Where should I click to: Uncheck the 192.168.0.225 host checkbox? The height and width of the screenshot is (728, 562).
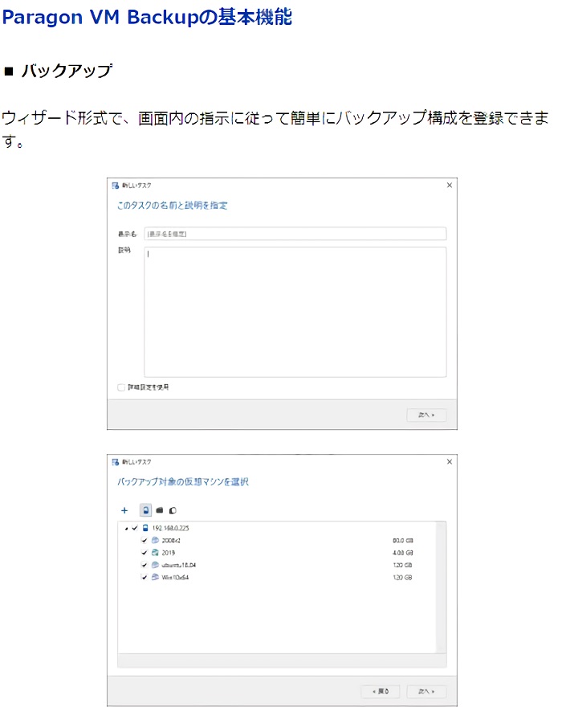pyautogui.click(x=135, y=528)
